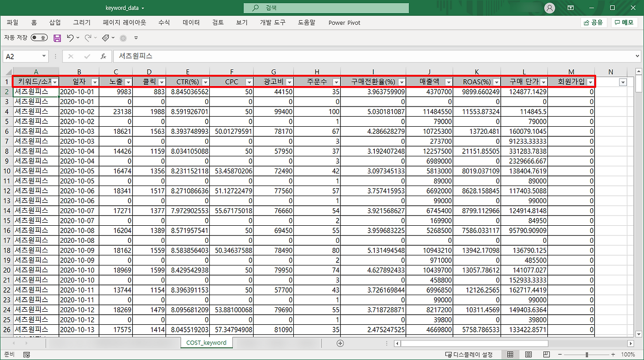The image size is (644, 360).
Task: Open the Customize Quick Access Toolbar arrow
Action: (137, 38)
